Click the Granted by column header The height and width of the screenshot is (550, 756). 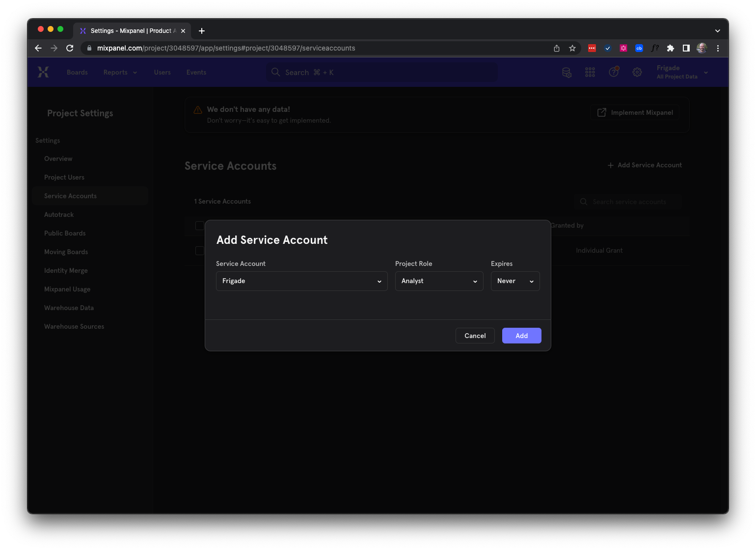[567, 226]
